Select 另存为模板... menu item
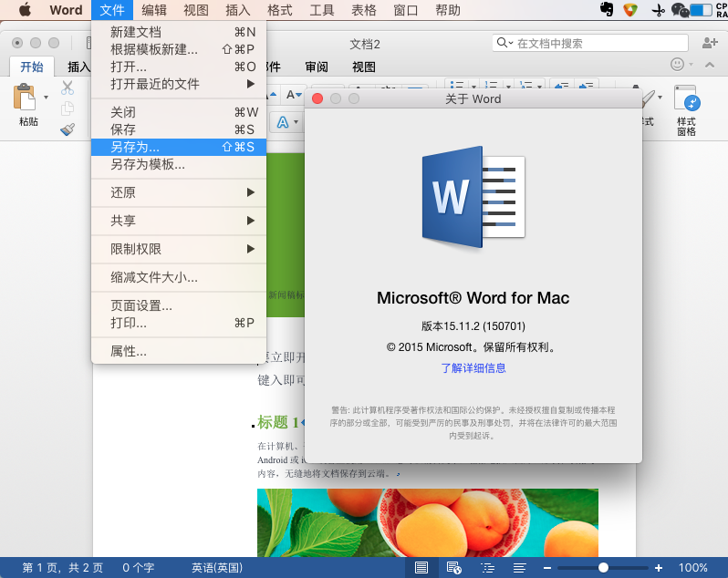Image resolution: width=728 pixels, height=578 pixels. pyautogui.click(x=179, y=164)
